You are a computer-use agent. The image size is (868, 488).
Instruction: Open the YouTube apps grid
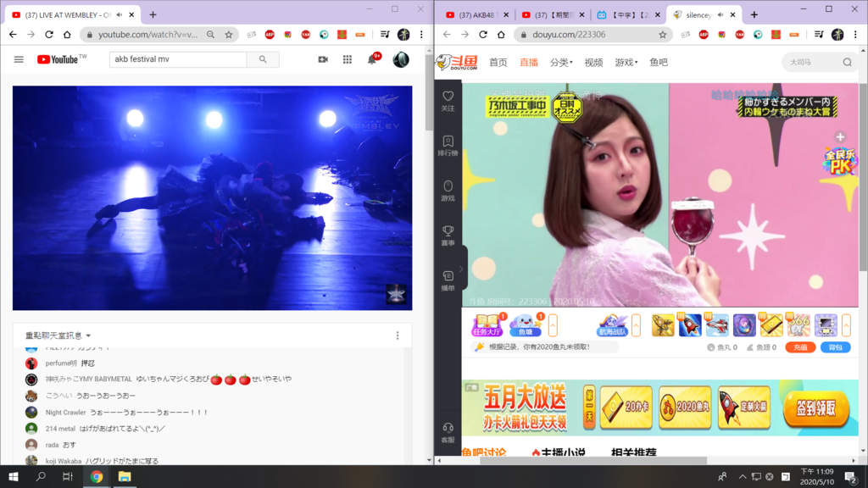[x=347, y=59]
